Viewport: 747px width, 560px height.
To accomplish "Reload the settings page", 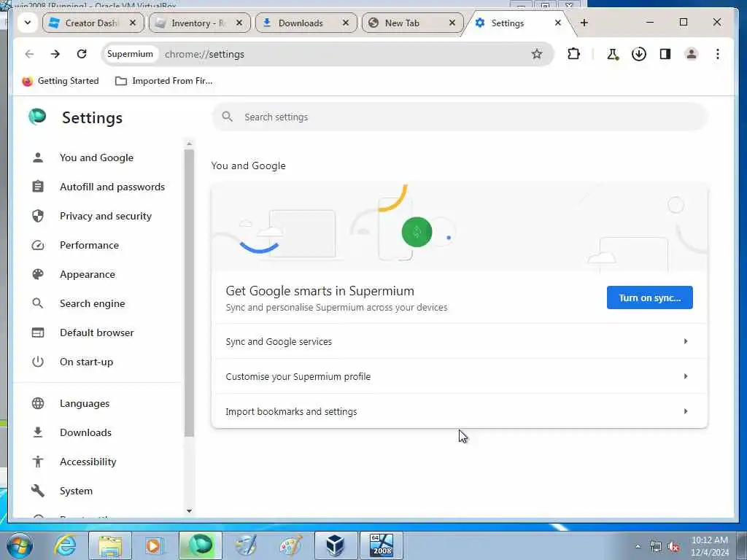I will (x=82, y=54).
